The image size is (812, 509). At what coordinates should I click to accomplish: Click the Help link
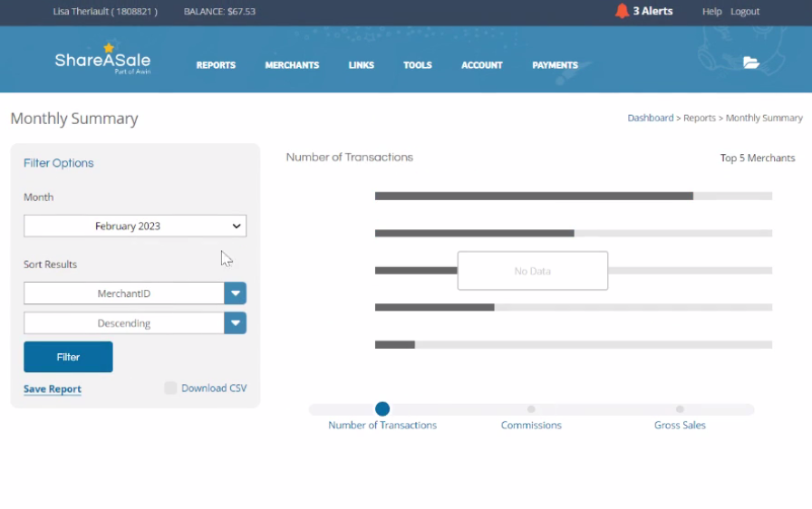[711, 12]
